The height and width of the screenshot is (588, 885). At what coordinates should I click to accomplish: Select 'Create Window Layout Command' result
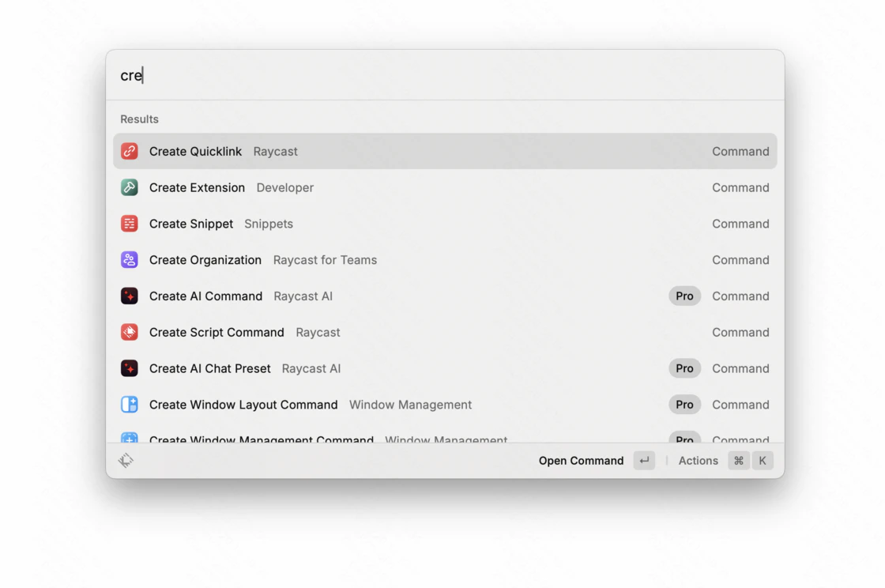pos(445,404)
